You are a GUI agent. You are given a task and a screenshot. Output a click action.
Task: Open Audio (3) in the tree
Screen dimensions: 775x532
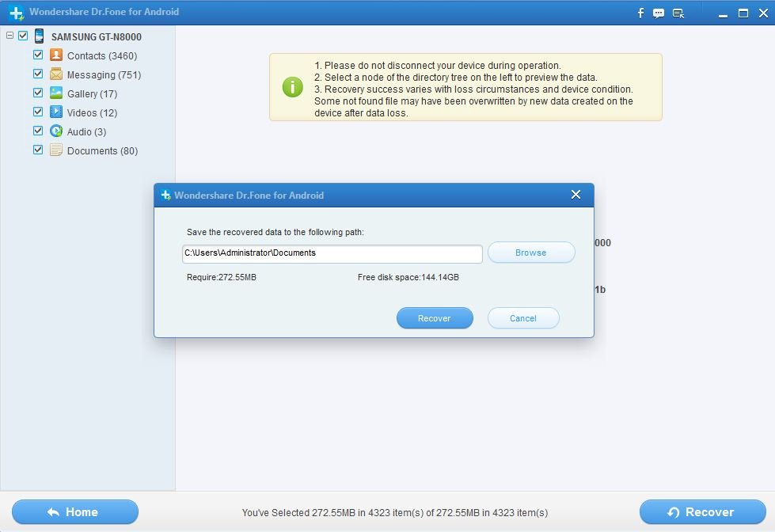[86, 132]
